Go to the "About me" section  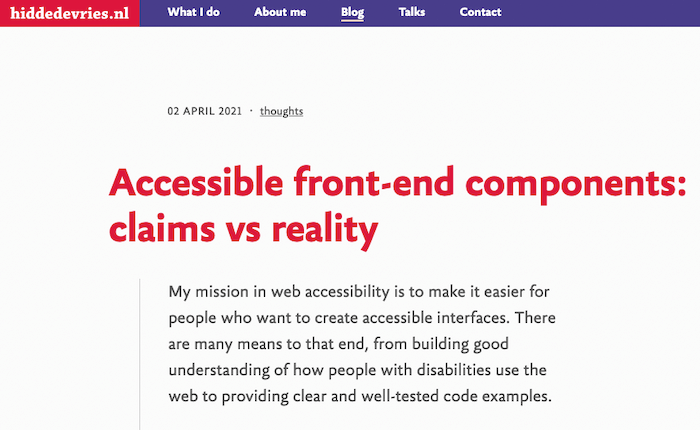pos(280,13)
